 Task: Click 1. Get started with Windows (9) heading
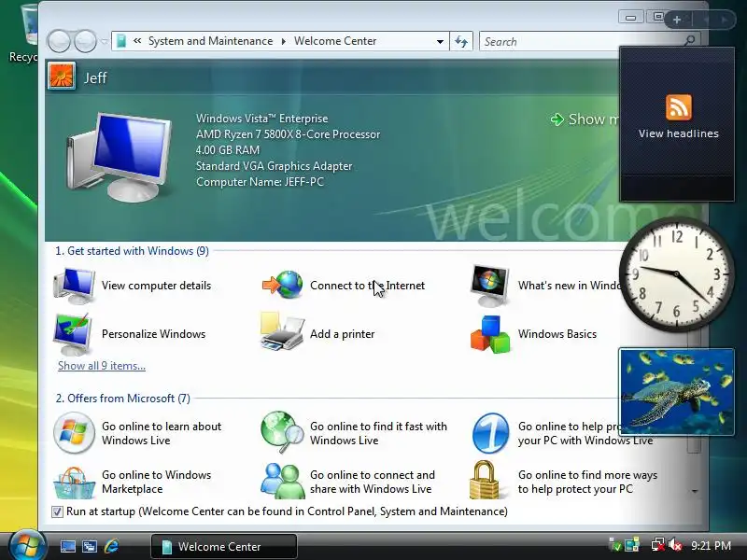coord(132,251)
